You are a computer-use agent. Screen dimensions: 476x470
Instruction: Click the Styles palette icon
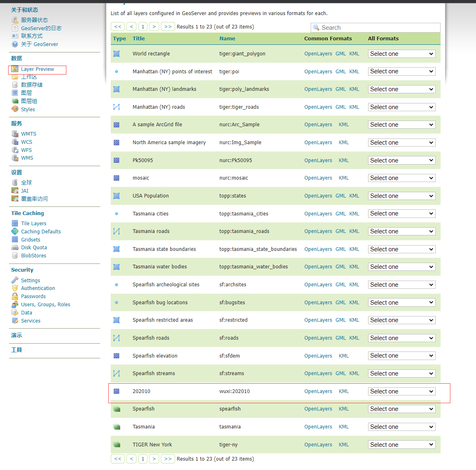click(x=15, y=109)
